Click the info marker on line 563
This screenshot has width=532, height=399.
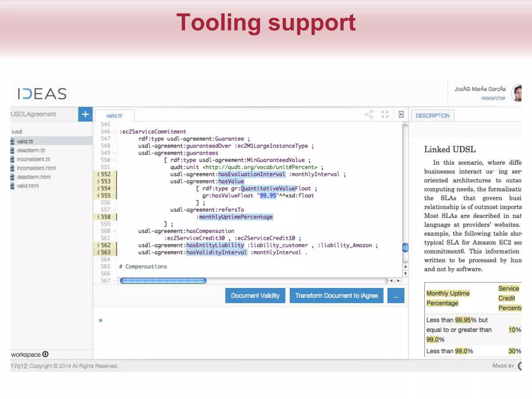coord(98,252)
